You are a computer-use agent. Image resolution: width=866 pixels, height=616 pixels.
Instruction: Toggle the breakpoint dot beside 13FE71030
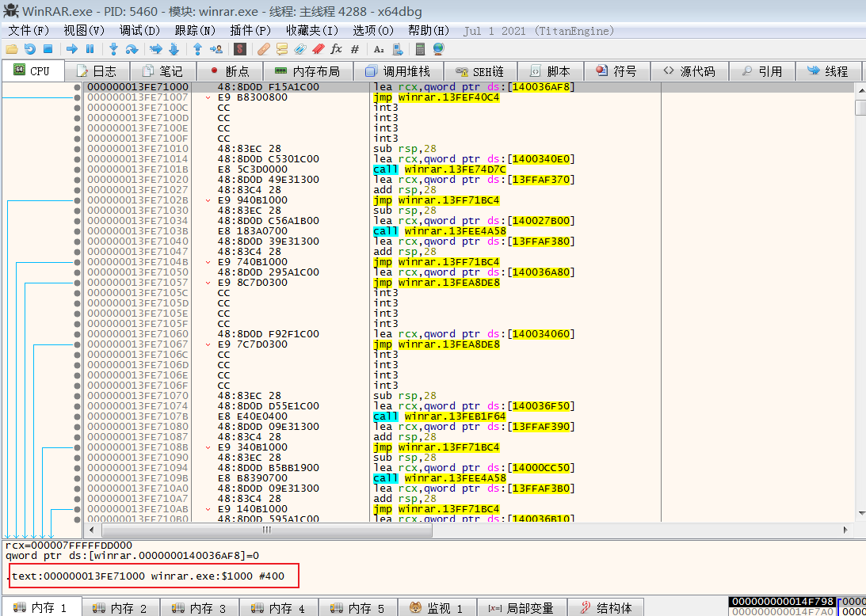click(x=76, y=211)
